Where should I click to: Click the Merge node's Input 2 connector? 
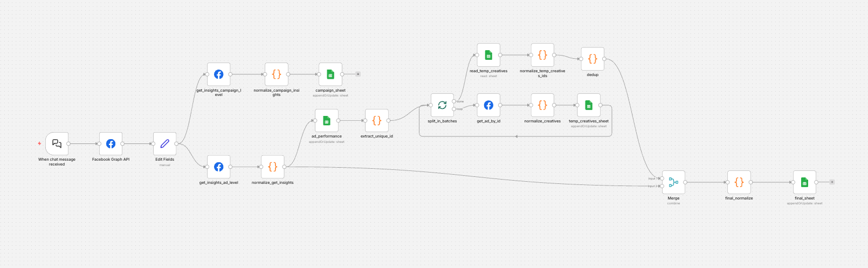pos(662,186)
